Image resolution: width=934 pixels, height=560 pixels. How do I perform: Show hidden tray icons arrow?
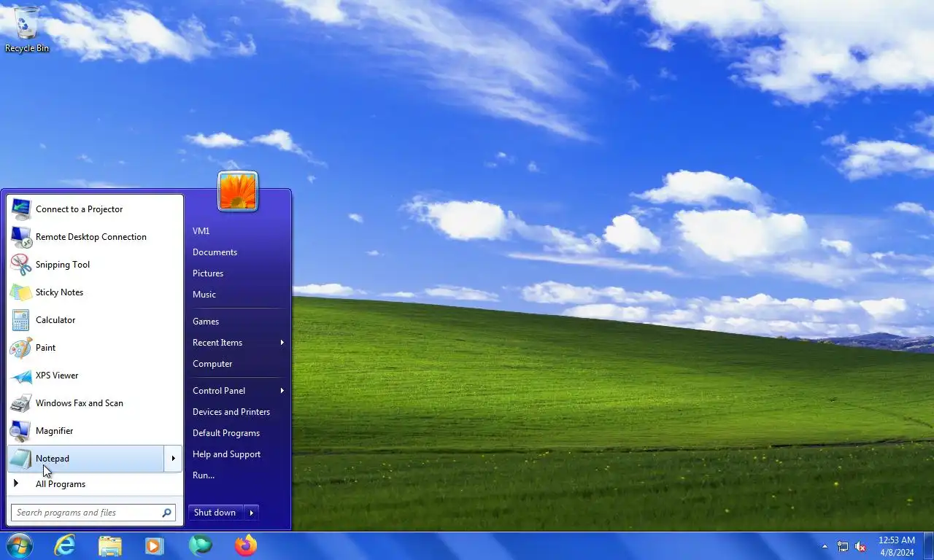825,546
